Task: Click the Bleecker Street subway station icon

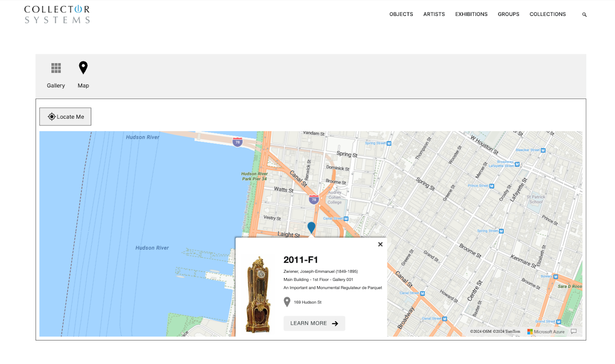Action: point(543,150)
